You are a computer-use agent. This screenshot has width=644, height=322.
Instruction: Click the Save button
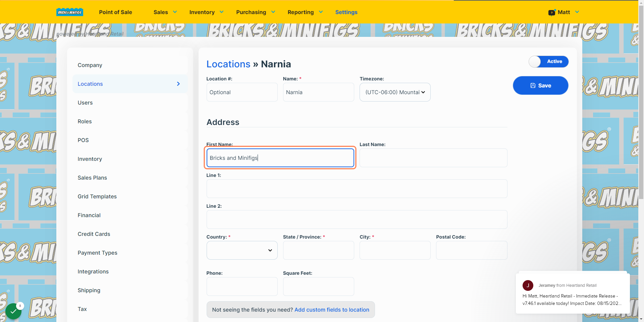541,85
